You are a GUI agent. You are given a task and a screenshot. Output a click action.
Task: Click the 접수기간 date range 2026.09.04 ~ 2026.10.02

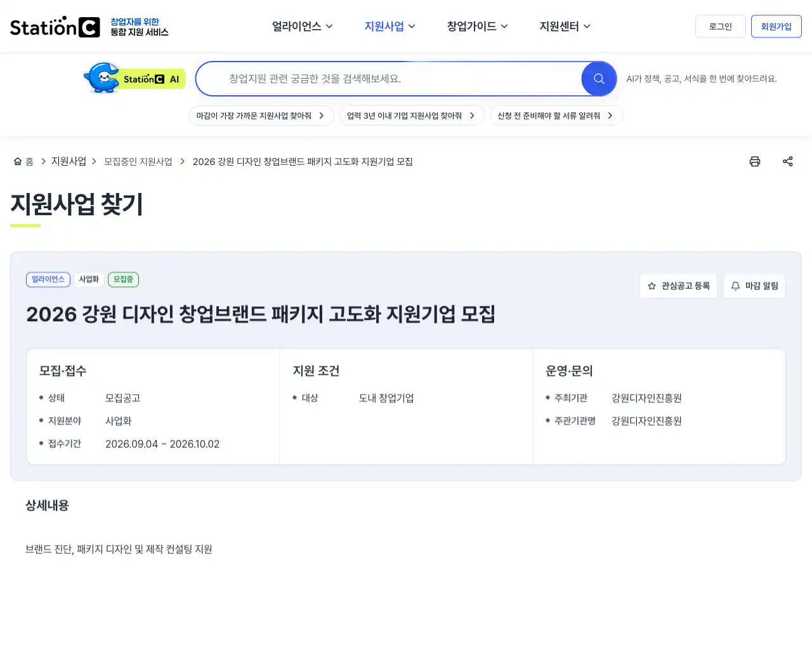click(162, 444)
